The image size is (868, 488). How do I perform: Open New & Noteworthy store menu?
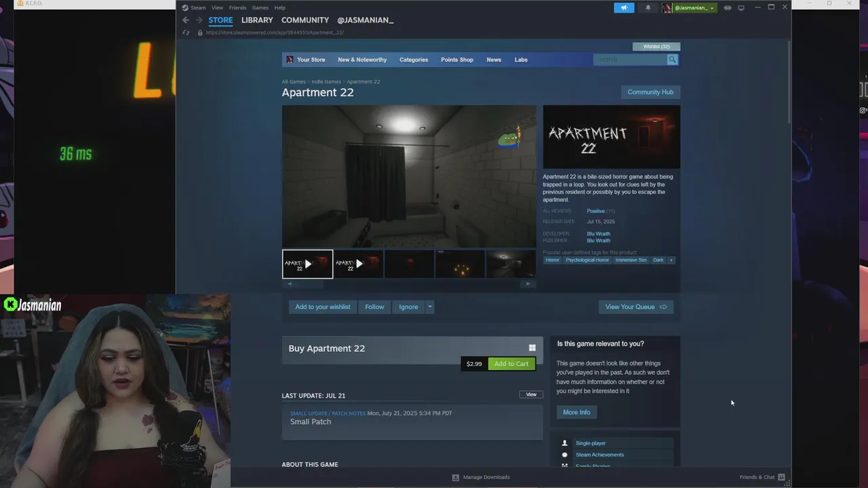pos(362,60)
